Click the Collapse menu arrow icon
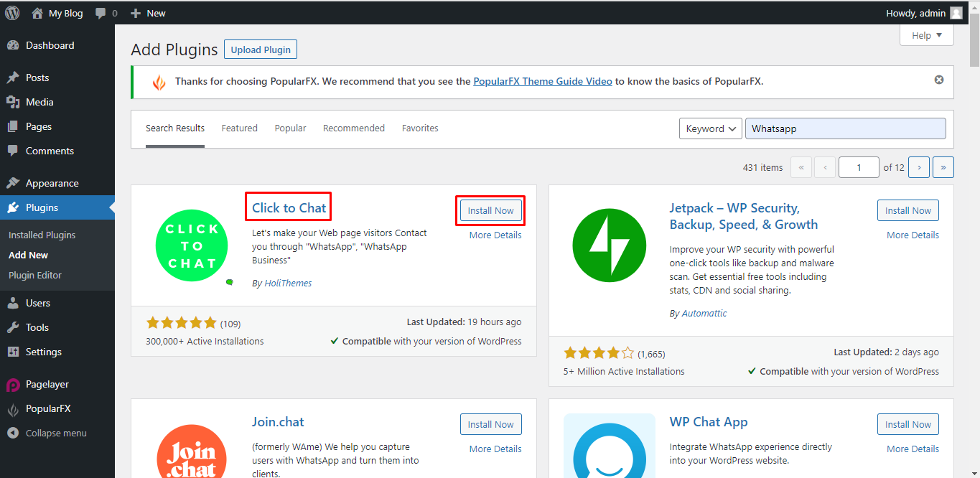The image size is (980, 478). (13, 433)
